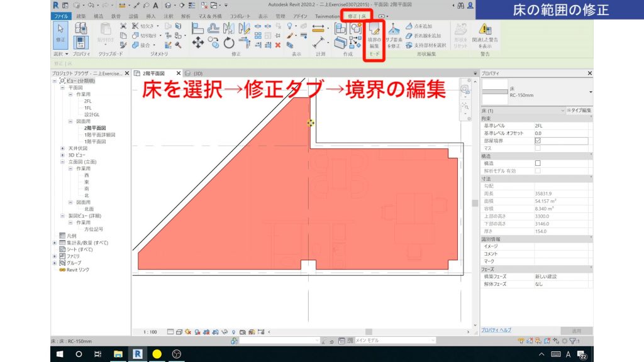Click the red delete X icon in ribbon
The image size is (644, 362).
click(278, 45)
